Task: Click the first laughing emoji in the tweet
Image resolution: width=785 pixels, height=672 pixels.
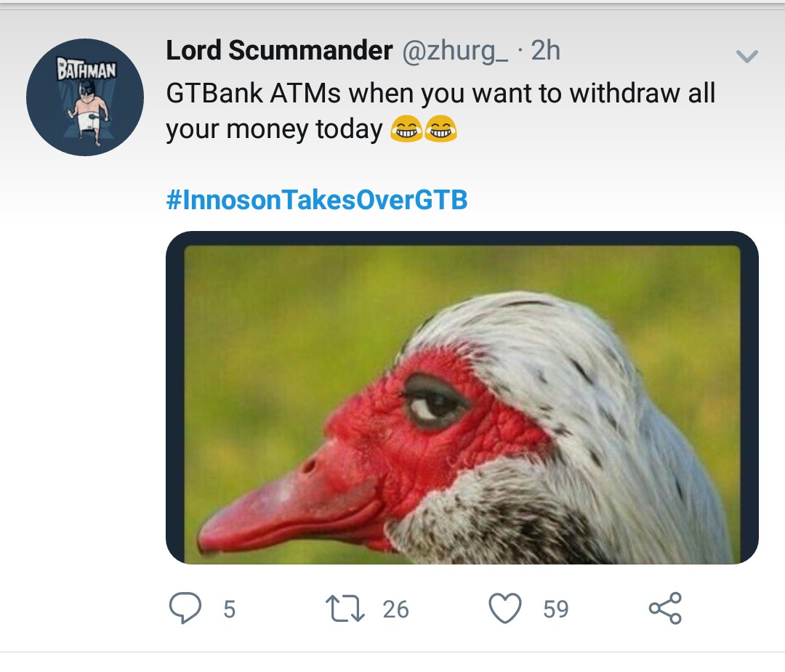Action: pos(406,129)
